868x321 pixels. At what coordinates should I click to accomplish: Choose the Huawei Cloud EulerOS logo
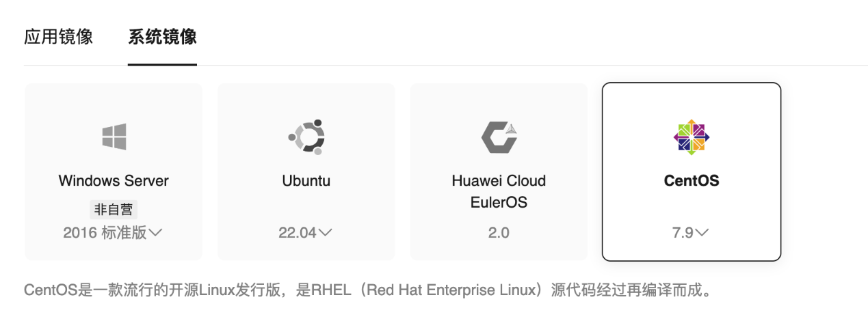(x=499, y=137)
